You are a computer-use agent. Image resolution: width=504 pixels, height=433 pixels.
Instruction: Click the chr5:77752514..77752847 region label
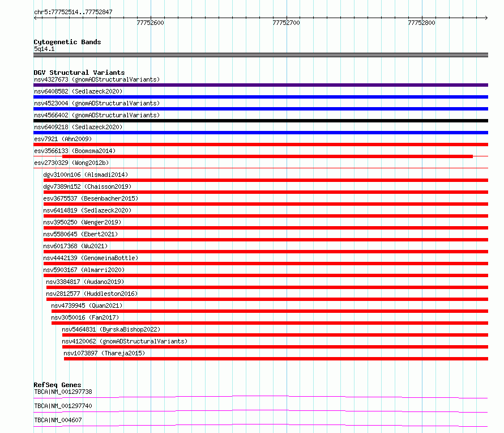point(73,12)
